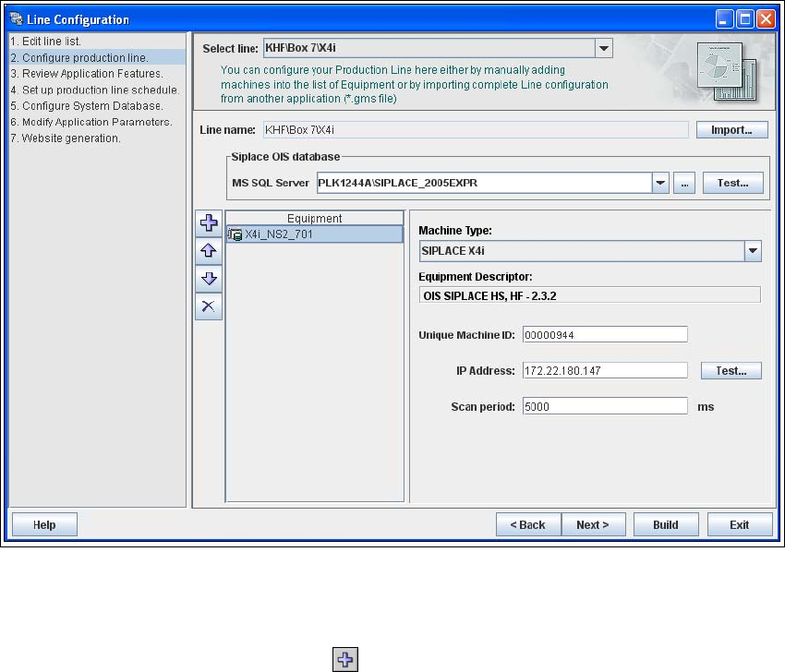Test the Siplace OIS database connection
Image resolution: width=785 pixels, height=672 pixels.
pos(733,183)
